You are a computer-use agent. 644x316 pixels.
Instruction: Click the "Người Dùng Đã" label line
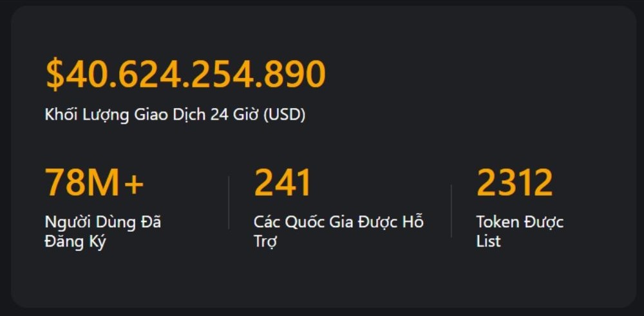pos(102,222)
